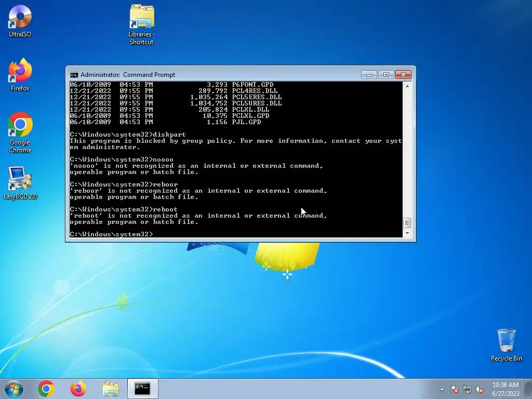The image size is (532, 399).
Task: Click the 'noooo' command line
Action: 122,159
